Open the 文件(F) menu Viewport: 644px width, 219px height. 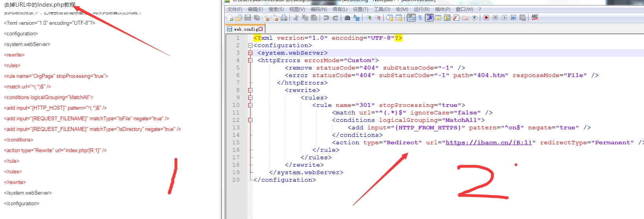[x=234, y=9]
